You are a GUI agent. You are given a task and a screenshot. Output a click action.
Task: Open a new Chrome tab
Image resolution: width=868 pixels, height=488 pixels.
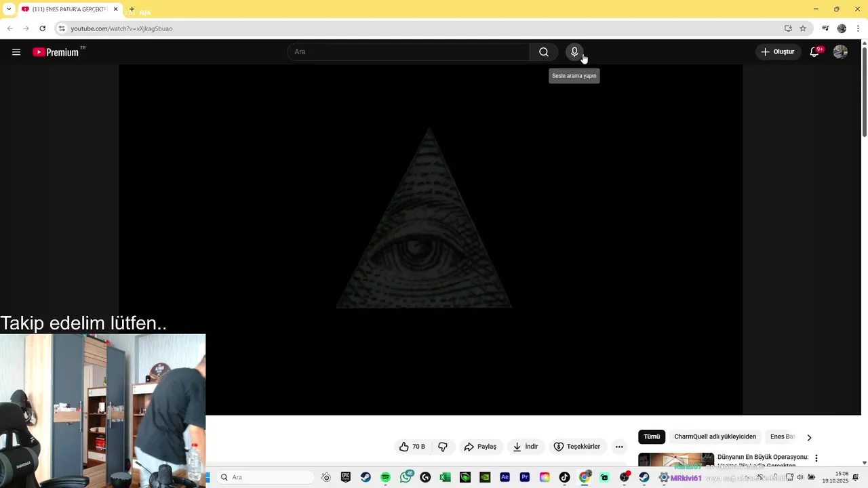point(132,9)
